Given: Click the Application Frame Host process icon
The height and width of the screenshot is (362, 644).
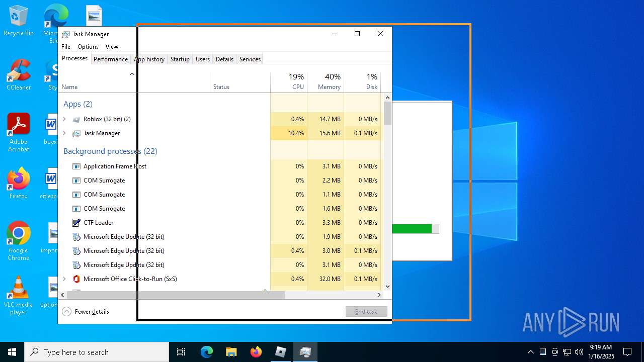Looking at the screenshot, I should point(76,166).
